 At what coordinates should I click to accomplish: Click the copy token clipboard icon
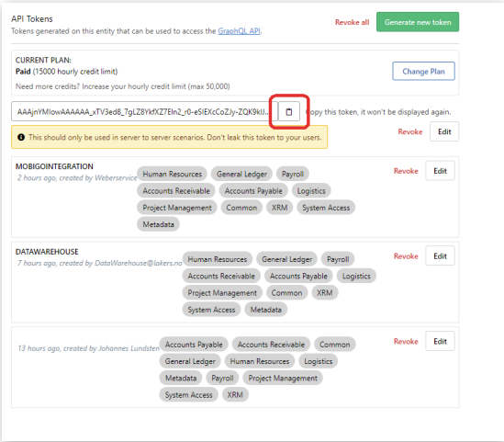[x=289, y=111]
